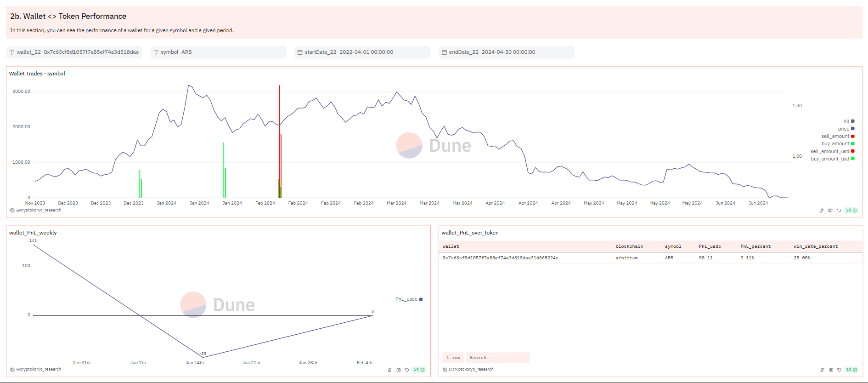Sort table by PnL_usdc column header
Screen dimensions: 868x383
click(710, 246)
